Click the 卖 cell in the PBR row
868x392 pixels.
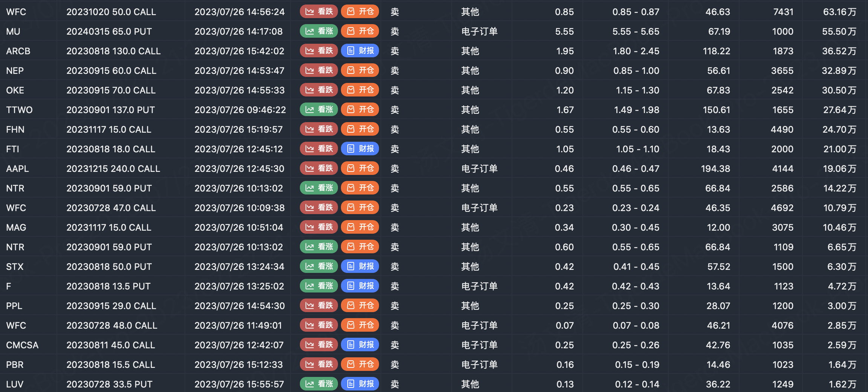click(395, 365)
